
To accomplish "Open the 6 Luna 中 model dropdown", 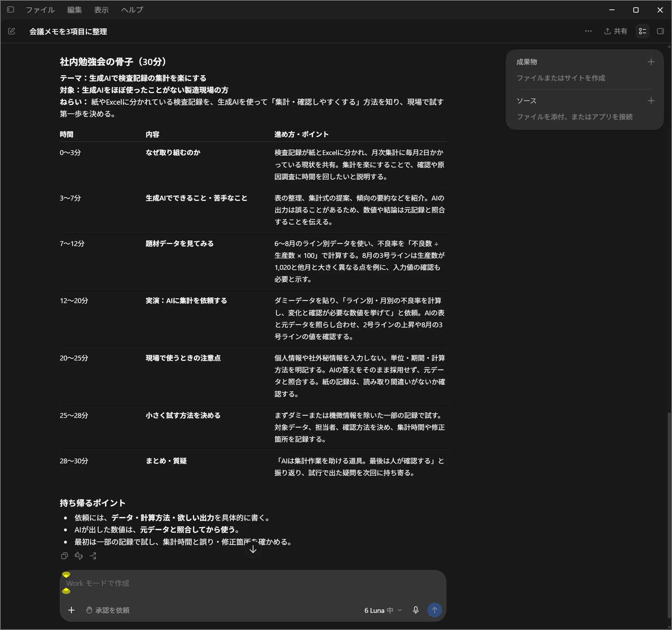I will tap(383, 610).
